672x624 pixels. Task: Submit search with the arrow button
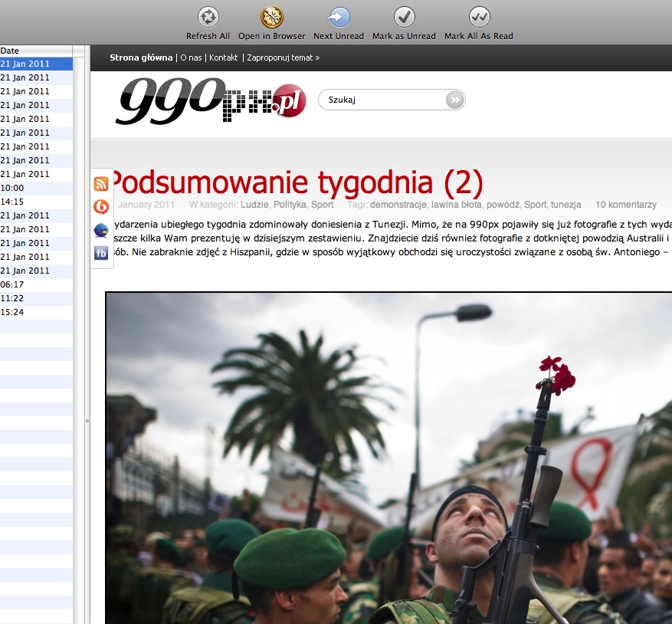tap(454, 100)
